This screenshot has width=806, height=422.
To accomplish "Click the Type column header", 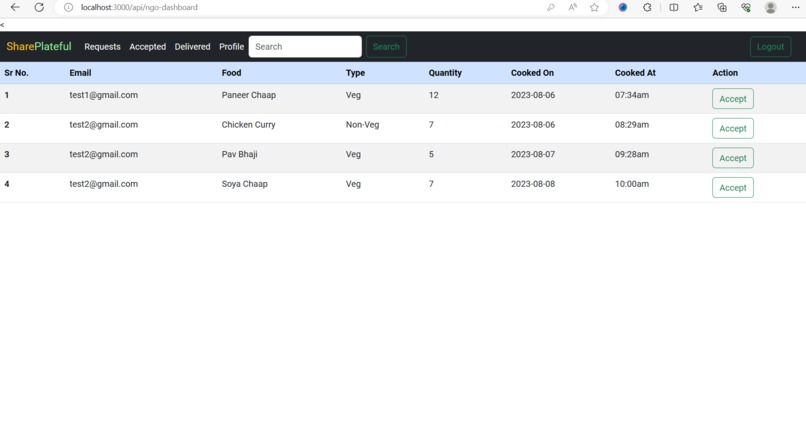I will [x=355, y=73].
